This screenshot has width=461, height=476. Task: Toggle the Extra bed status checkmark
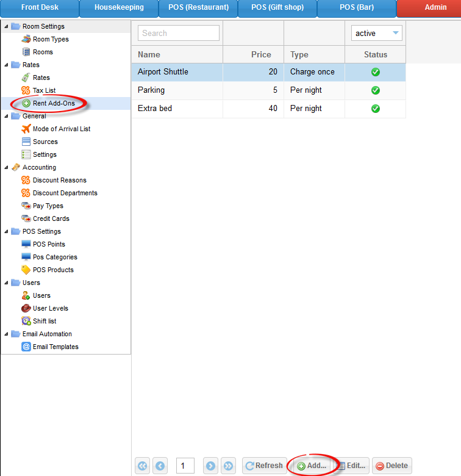click(x=376, y=109)
